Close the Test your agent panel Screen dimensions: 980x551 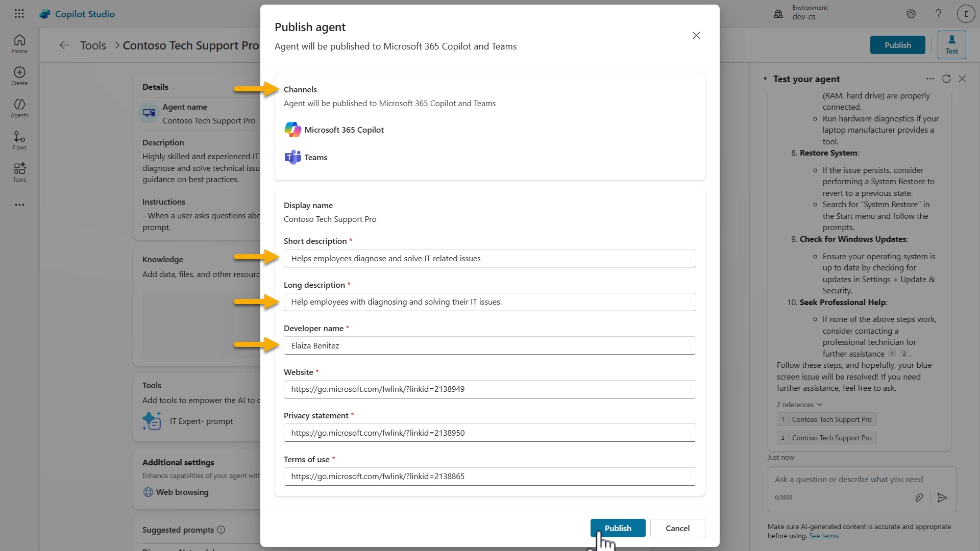click(x=962, y=79)
